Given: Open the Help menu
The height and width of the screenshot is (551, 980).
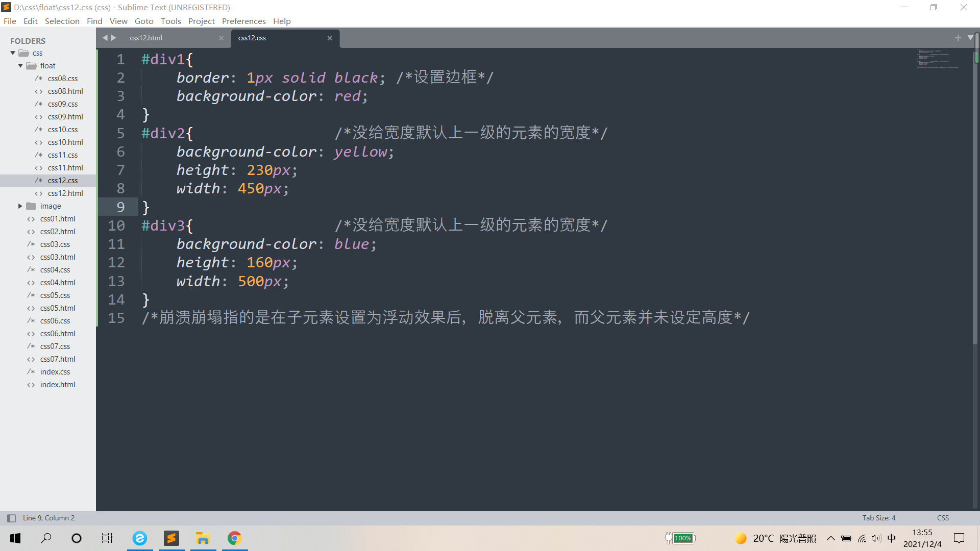Looking at the screenshot, I should 282,21.
